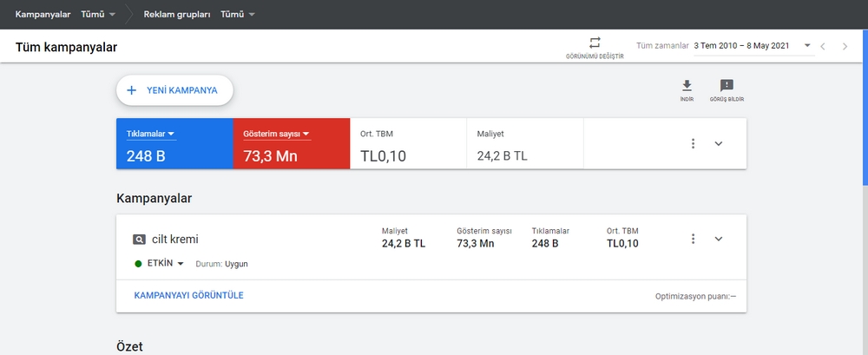Viewport: 868px width, 355px height.
Task: Open Kampanyalar Tümü breadcrumb menu
Action: [98, 15]
